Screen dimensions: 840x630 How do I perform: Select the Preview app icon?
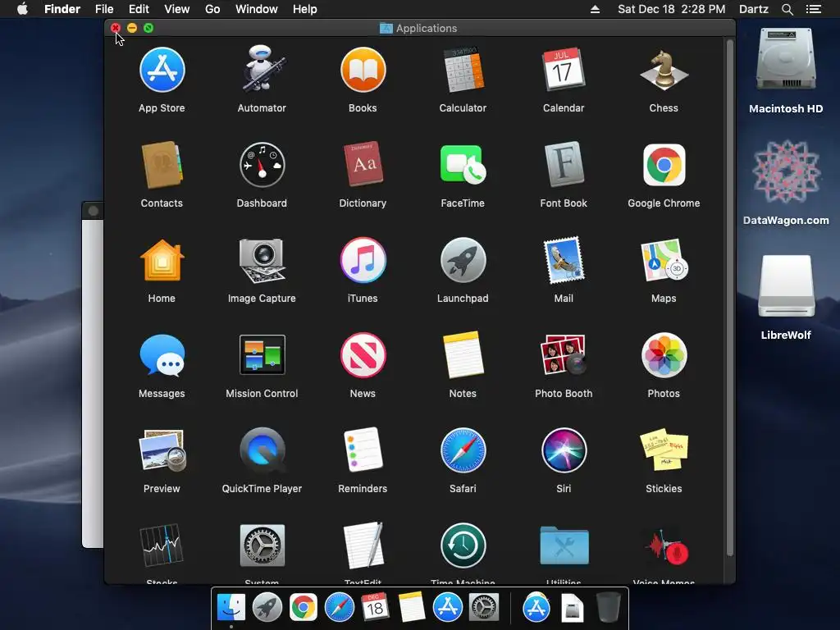pos(162,450)
